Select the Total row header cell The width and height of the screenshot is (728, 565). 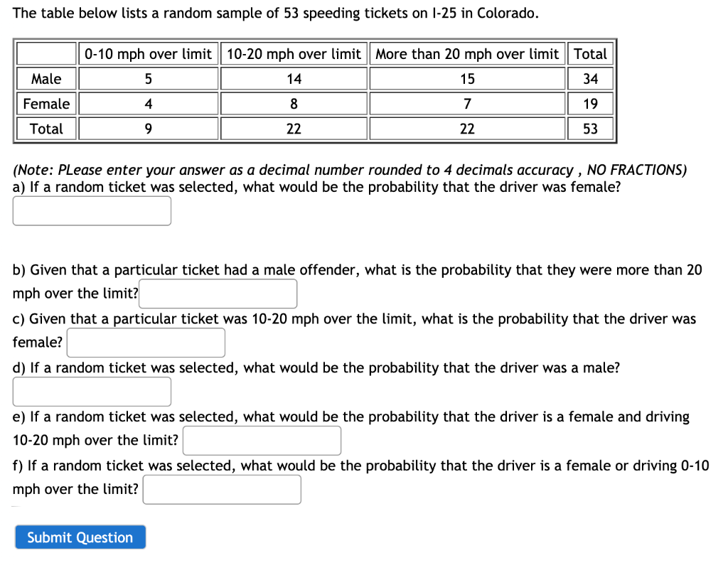click(45, 128)
